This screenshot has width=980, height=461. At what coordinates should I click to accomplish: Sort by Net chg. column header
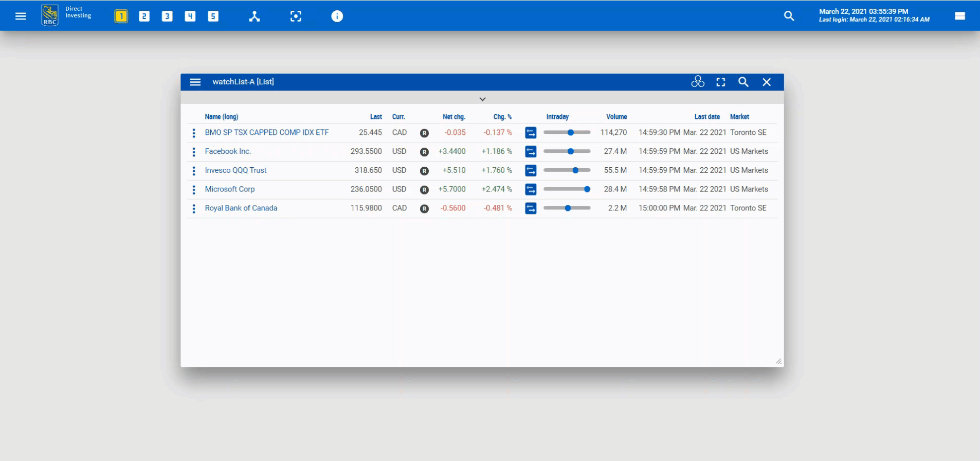pos(454,117)
